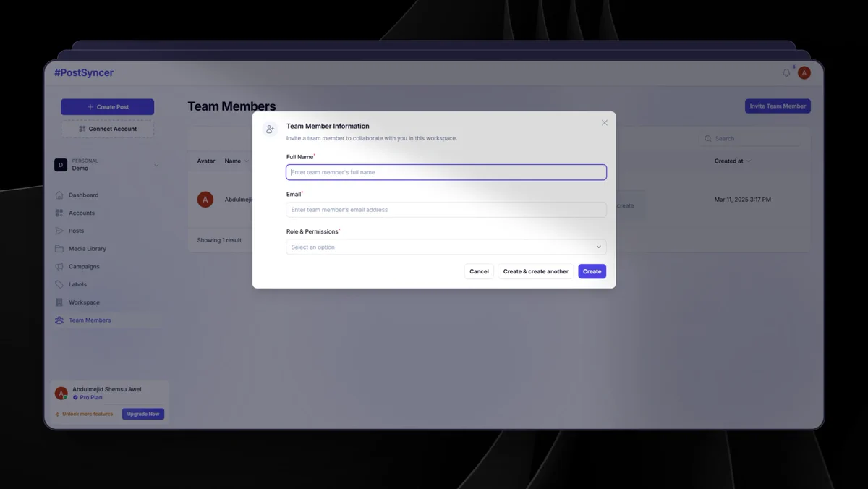Click the Connect Account button

[107, 129]
